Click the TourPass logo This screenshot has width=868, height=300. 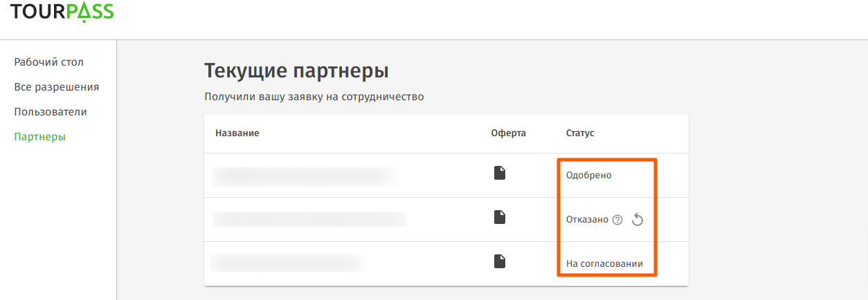click(62, 12)
